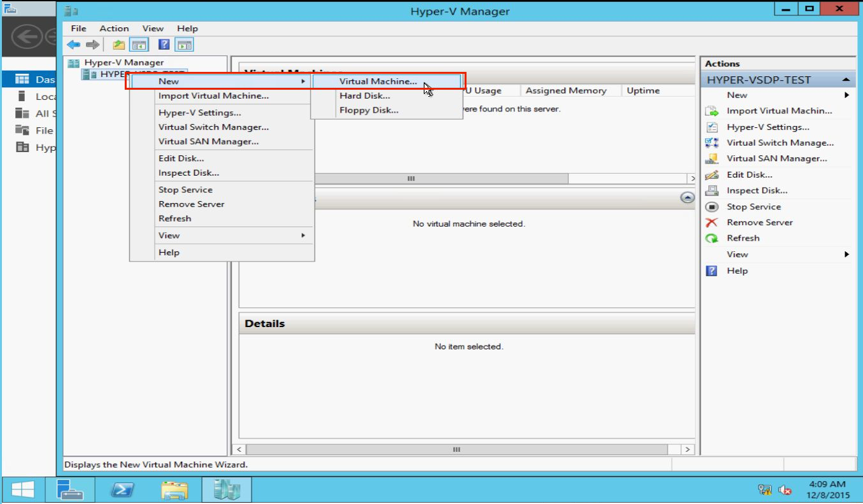Click the Stop Service icon in Actions pane

(x=712, y=207)
